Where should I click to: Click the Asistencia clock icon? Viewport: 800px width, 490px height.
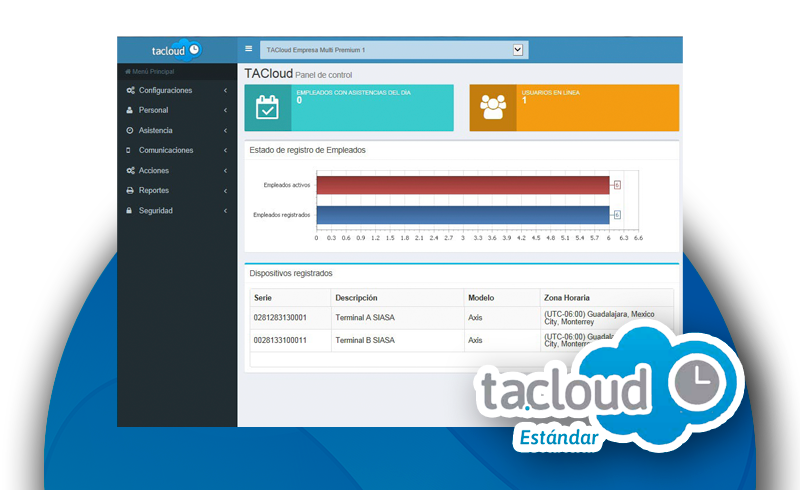pyautogui.click(x=130, y=131)
